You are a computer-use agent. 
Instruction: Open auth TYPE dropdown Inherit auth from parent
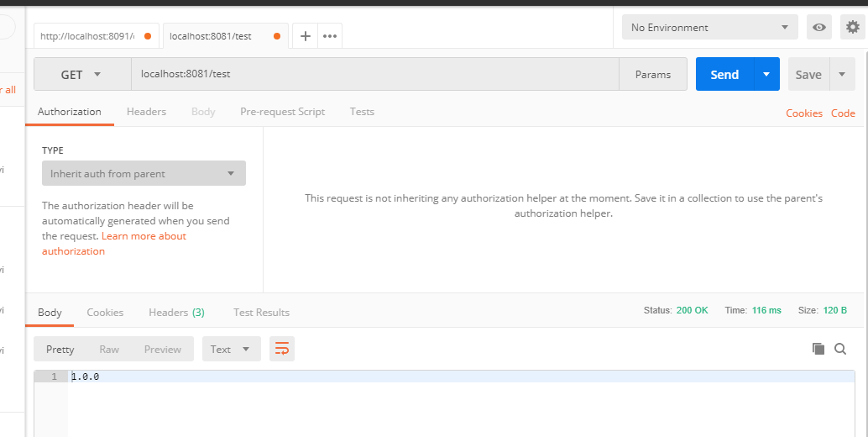144,173
